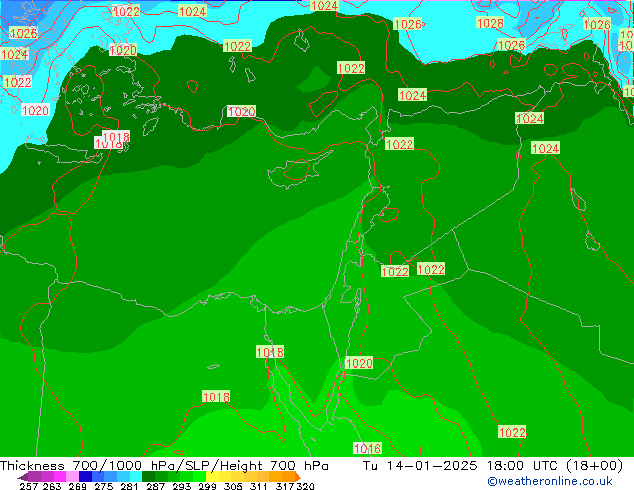Click the legend value '311'
634x490 pixels.
click(259, 486)
